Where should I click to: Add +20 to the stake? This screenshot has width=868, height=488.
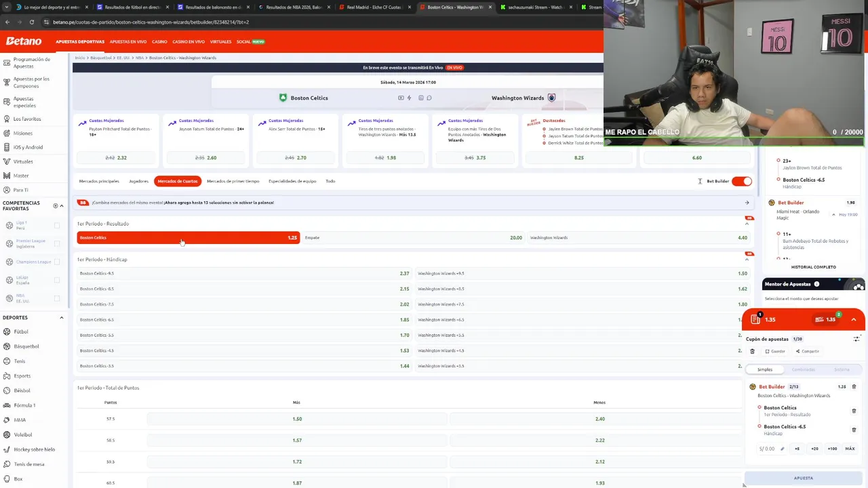tap(814, 449)
